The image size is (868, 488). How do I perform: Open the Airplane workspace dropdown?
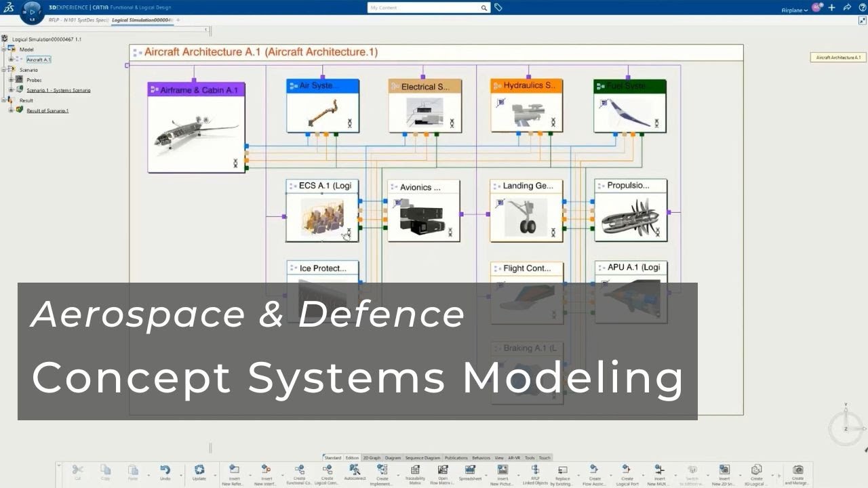pyautogui.click(x=795, y=9)
